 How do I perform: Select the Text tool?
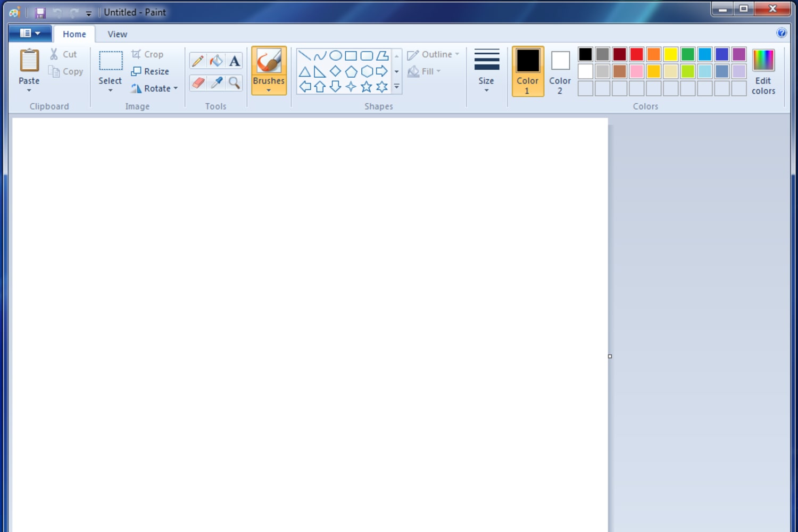[x=234, y=61]
